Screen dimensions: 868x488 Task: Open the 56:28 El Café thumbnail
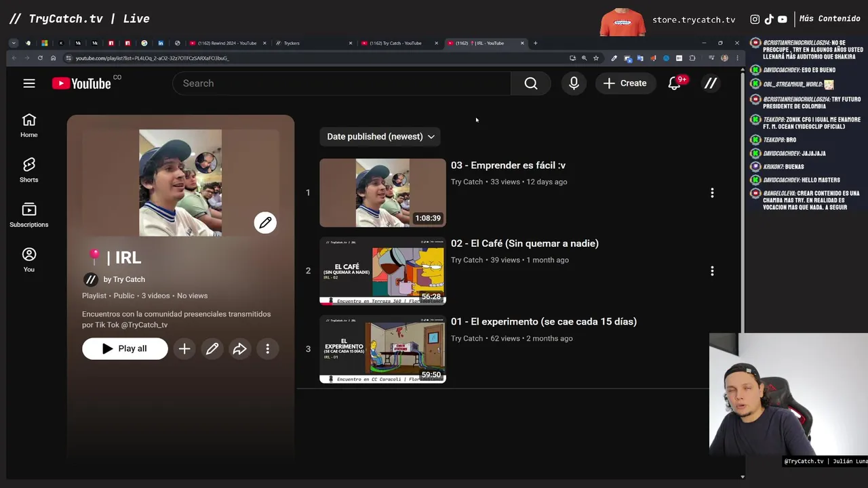382,270
